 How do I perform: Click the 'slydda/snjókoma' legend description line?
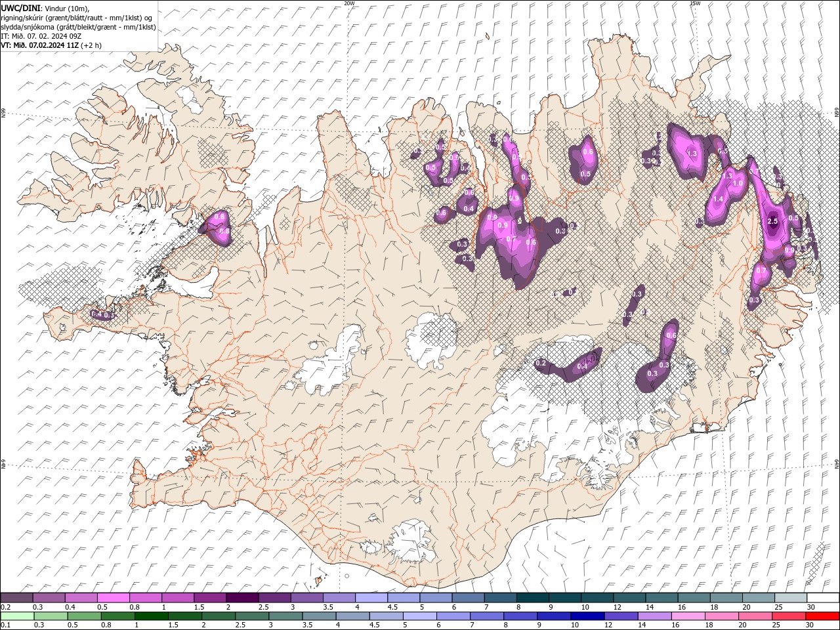78,27
